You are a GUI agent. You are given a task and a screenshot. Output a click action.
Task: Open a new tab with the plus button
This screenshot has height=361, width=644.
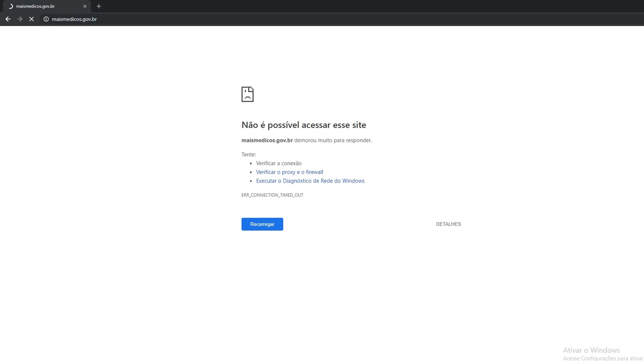[x=99, y=6]
